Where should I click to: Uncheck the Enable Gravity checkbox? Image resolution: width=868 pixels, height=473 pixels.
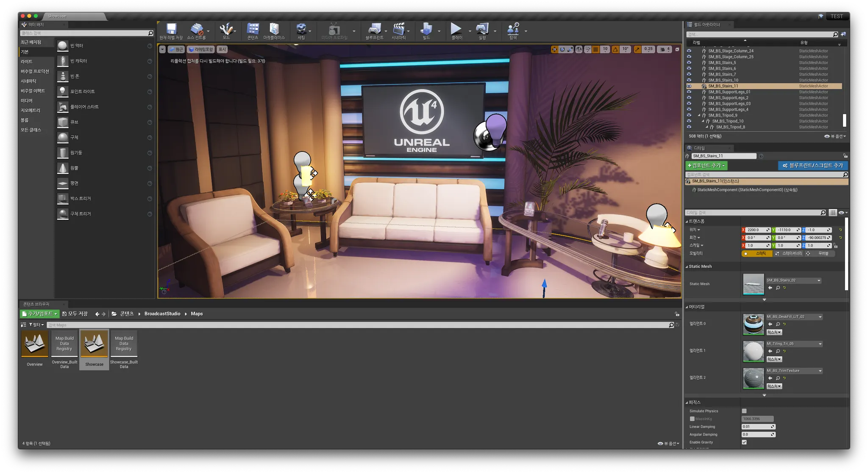(x=744, y=442)
